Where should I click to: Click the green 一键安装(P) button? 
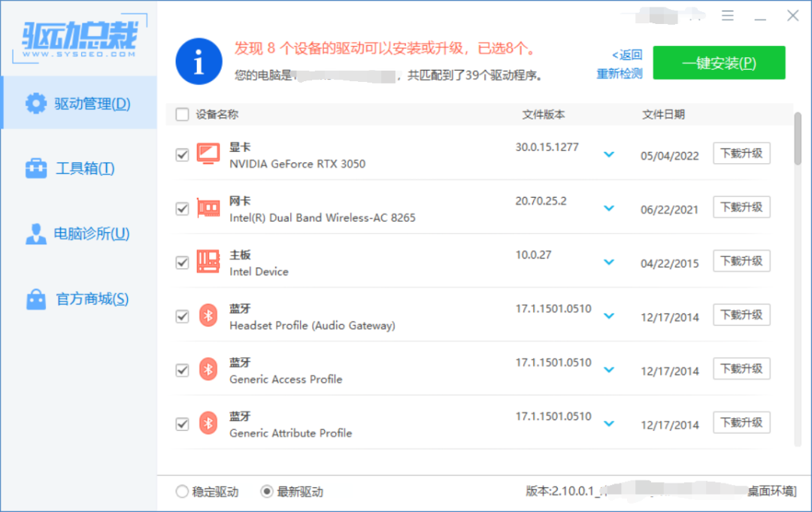719,63
